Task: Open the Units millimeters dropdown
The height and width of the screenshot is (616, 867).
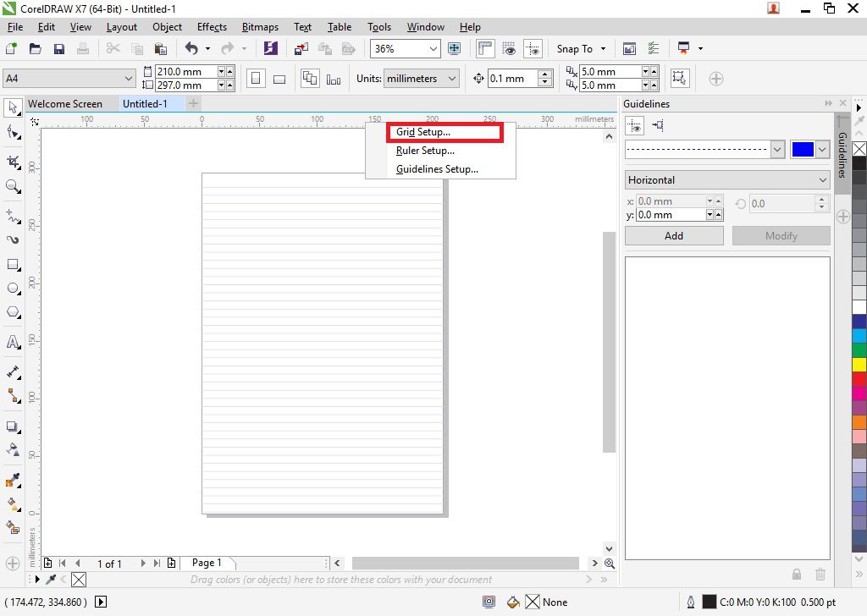Action: click(452, 79)
